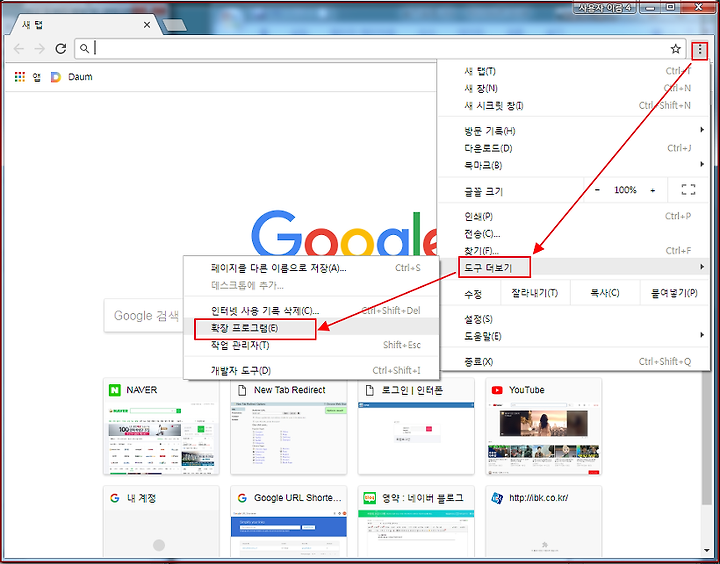Open 개발자 도구(D) from submenu
Screen dimensions: 720x564
[311, 370]
